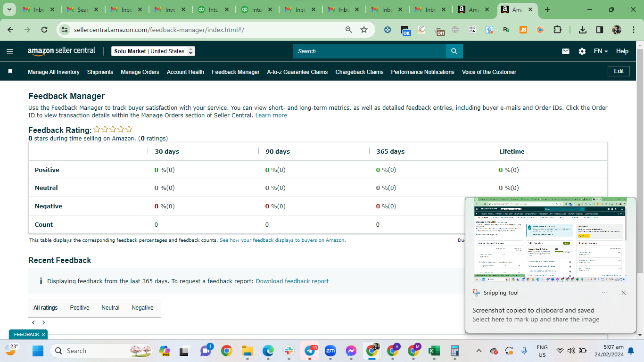644x362 pixels.
Task: Click the orange JS extension icon
Action: (x=523, y=30)
